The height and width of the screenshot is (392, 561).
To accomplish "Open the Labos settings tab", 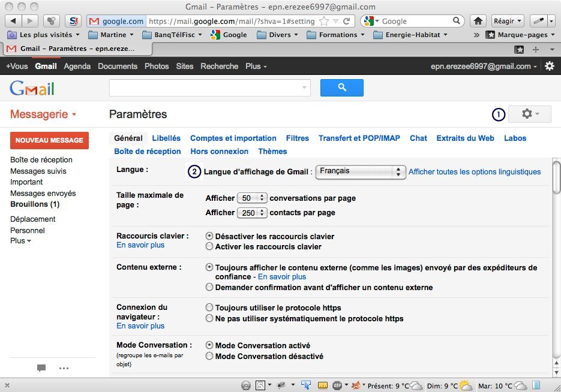I will (515, 138).
